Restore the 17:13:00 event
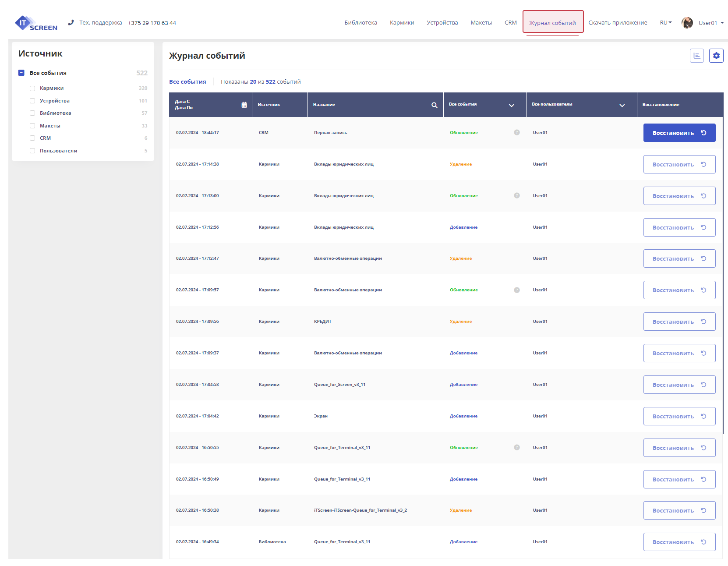728x566 pixels. (x=679, y=196)
